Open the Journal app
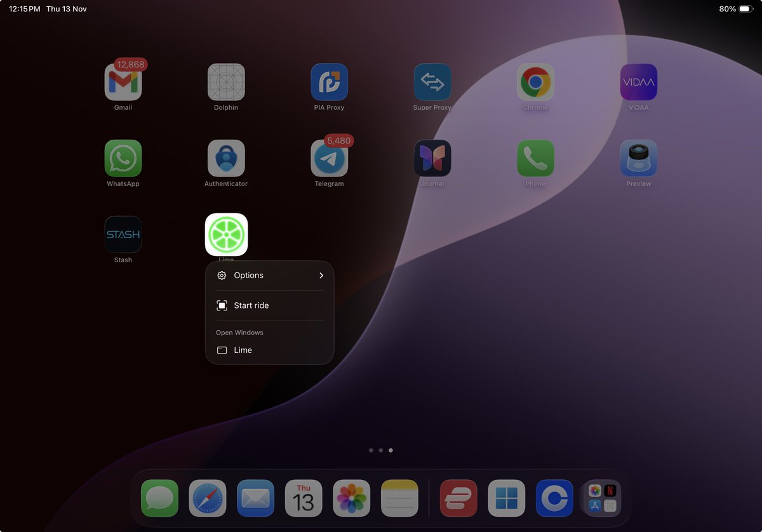The height and width of the screenshot is (532, 762). [x=432, y=158]
